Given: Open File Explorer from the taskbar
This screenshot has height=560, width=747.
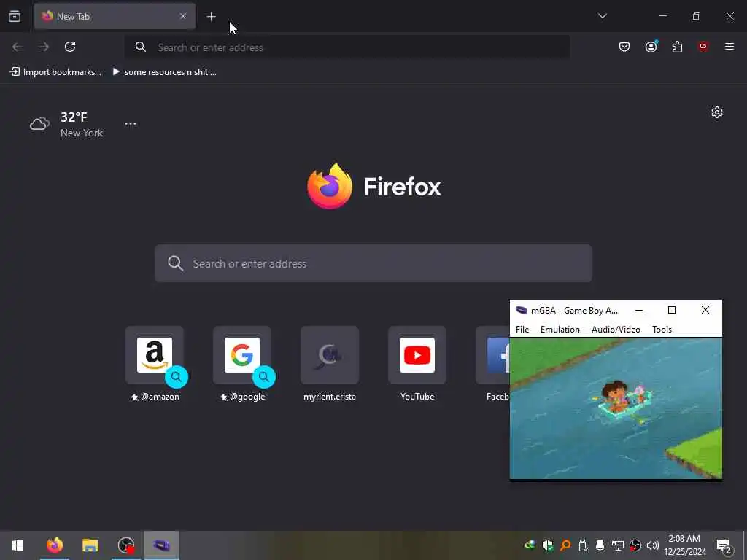Looking at the screenshot, I should pos(90,545).
